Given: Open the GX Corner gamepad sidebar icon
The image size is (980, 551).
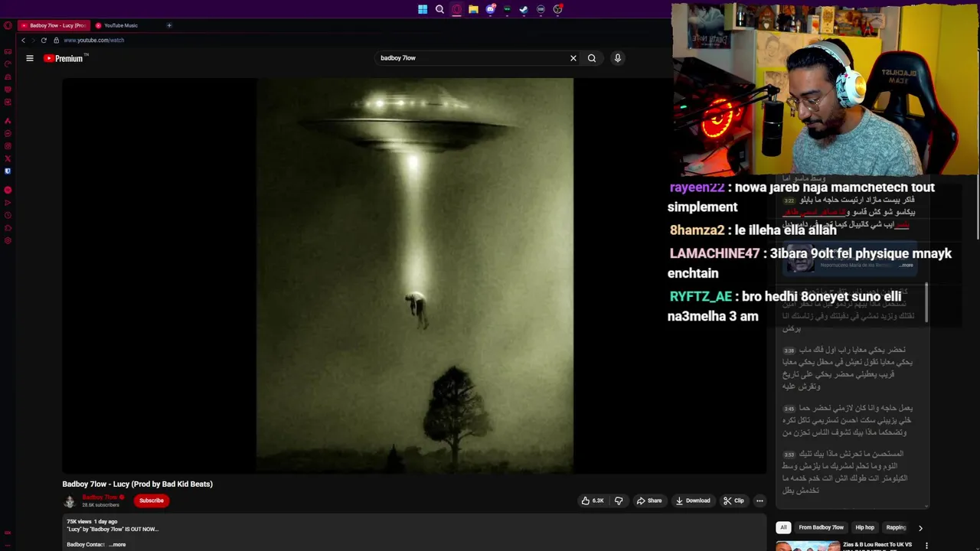Looking at the screenshot, I should coord(8,51).
